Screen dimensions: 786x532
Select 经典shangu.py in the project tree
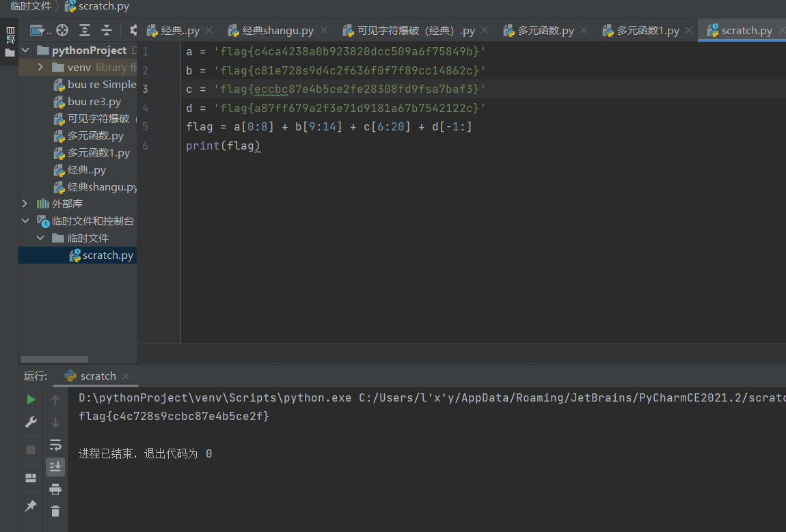95,187
